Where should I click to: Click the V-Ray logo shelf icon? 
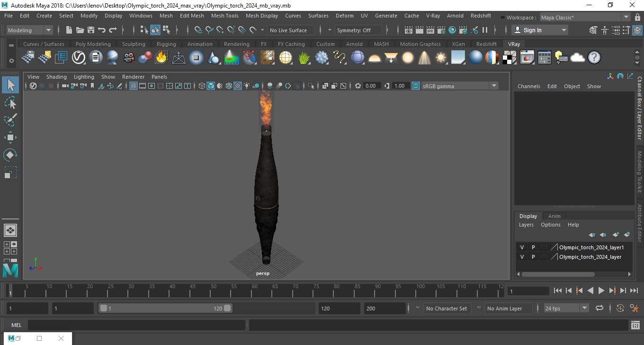pos(79,58)
